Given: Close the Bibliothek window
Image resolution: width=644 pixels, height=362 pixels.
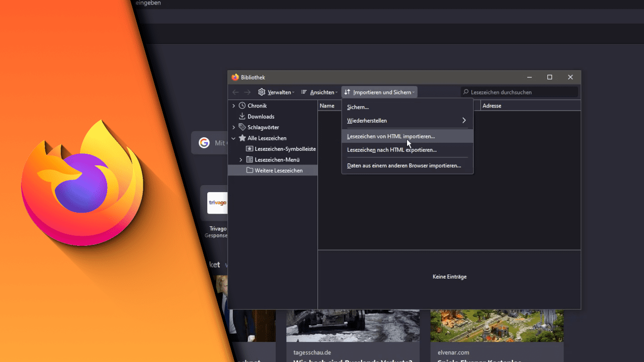Looking at the screenshot, I should tap(571, 77).
